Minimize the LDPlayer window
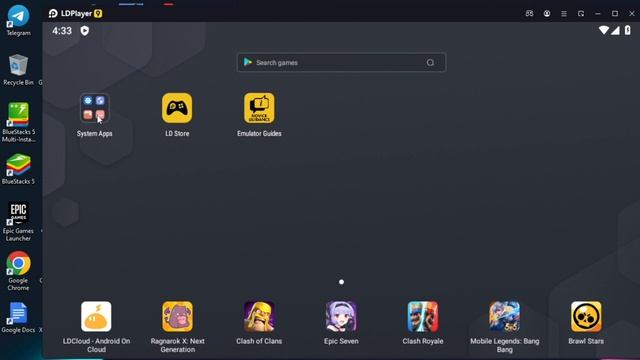This screenshot has height=360, width=640. pyautogui.click(x=598, y=13)
